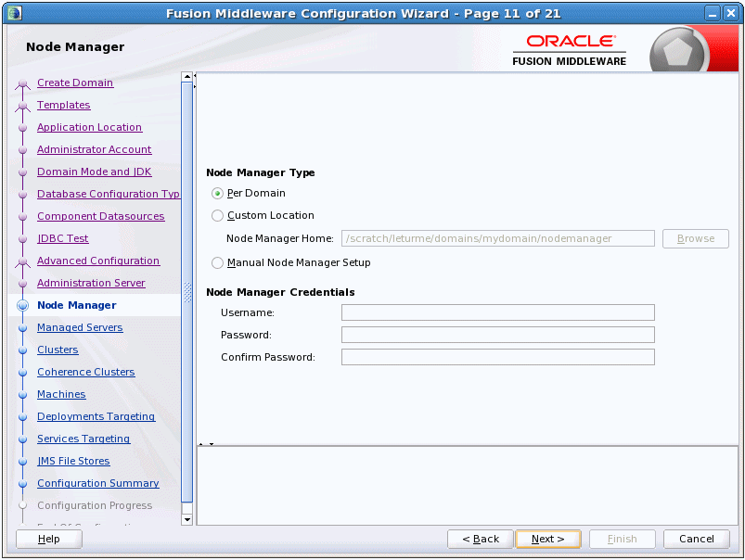Screen dimensions: 745x560
Task: Open the JDBC Test step
Action: coord(63,238)
